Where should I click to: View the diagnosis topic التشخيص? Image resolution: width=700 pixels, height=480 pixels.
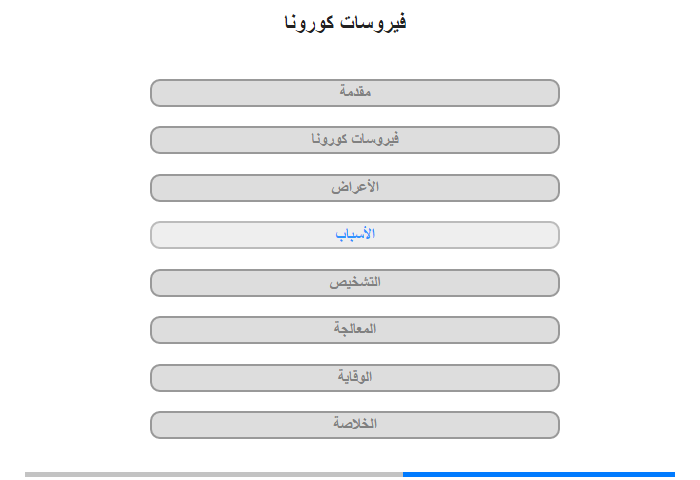pos(354,283)
